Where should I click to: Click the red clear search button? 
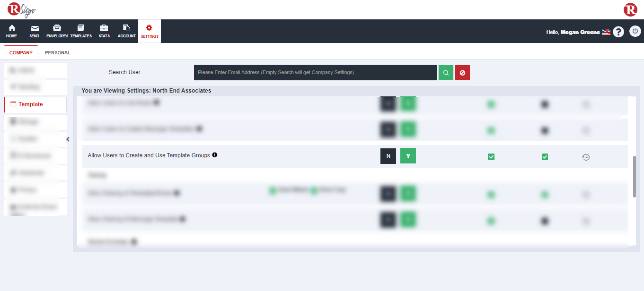[462, 72]
